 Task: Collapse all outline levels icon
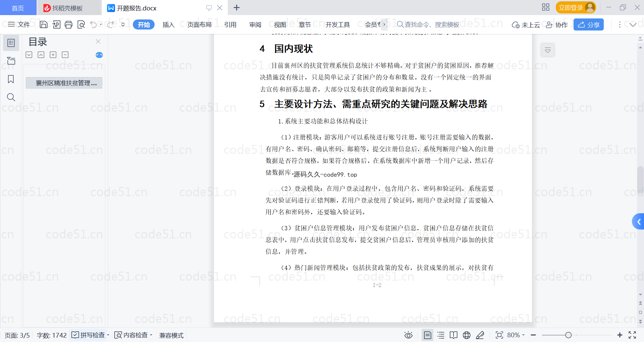tap(41, 55)
